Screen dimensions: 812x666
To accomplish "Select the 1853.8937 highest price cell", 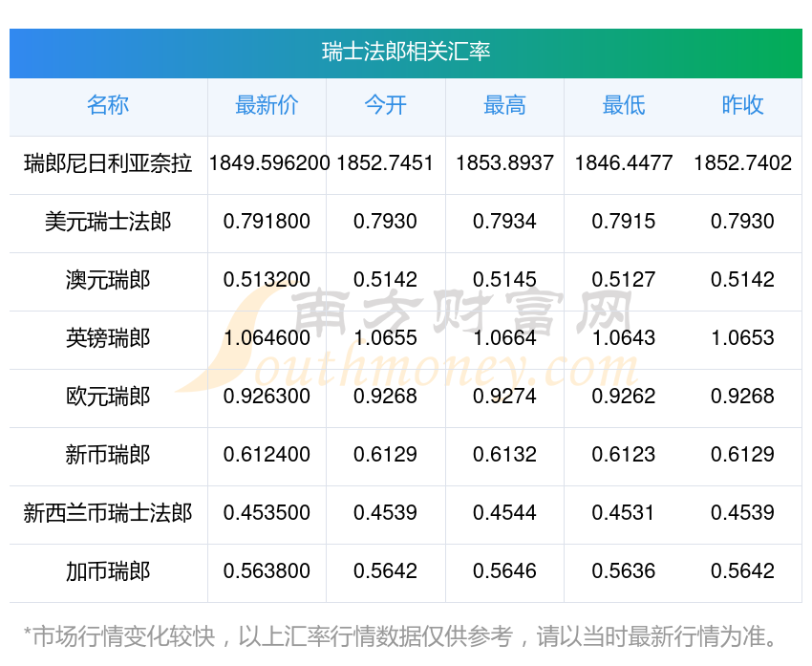I will (x=504, y=163).
